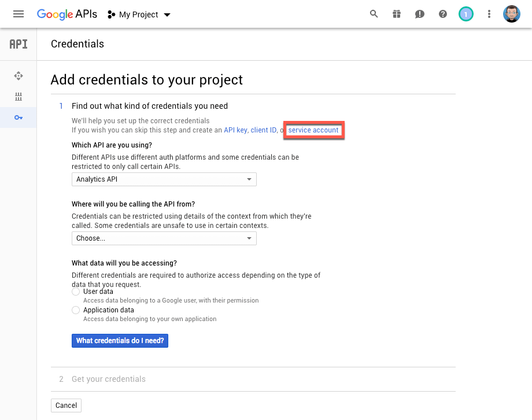Select the Application data radio button
532x420 pixels.
coord(75,310)
